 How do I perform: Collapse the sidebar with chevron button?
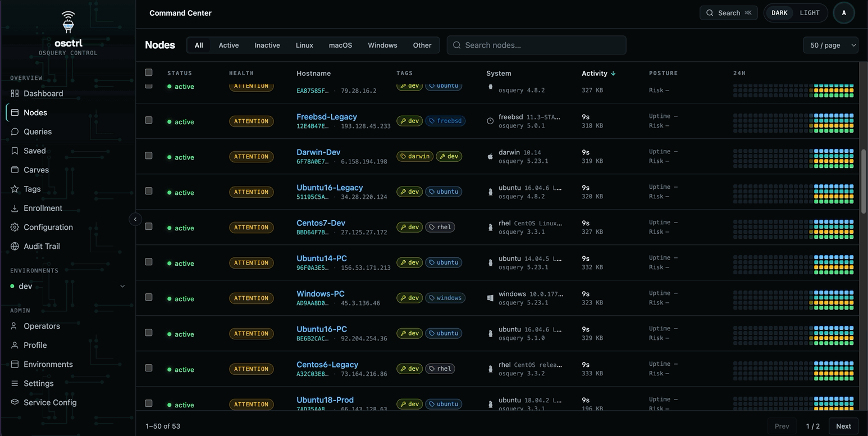(x=135, y=219)
